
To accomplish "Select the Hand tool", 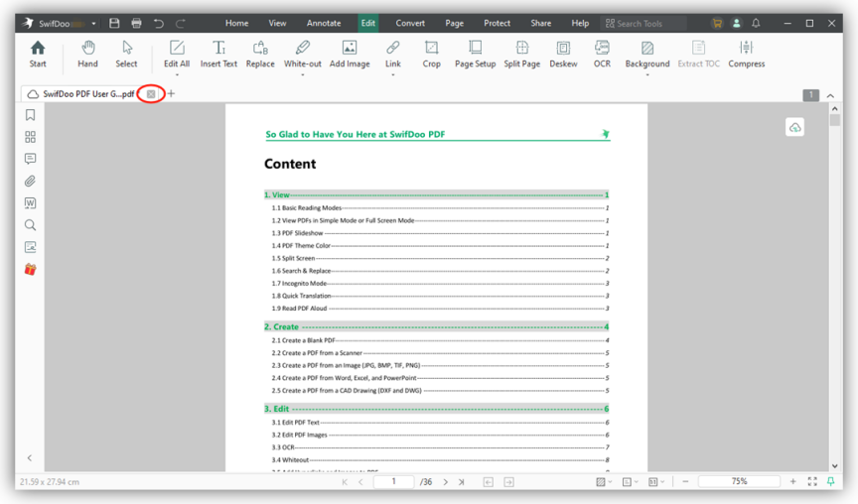I will point(87,54).
